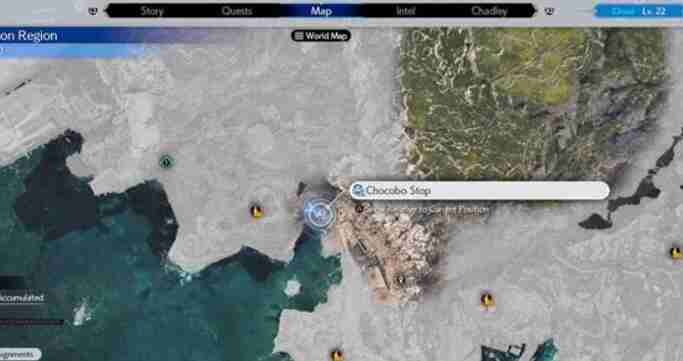
Task: Select the active Map tab
Action: pyautogui.click(x=321, y=11)
